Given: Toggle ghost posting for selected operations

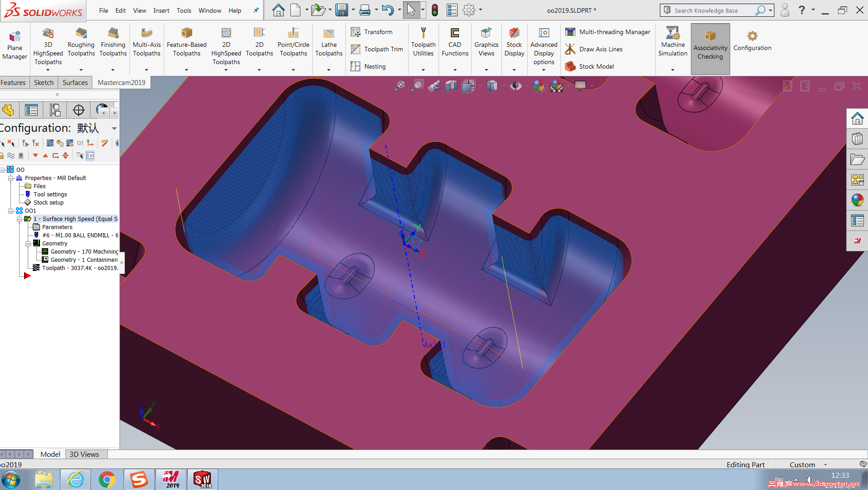Looking at the screenshot, I should [21, 155].
